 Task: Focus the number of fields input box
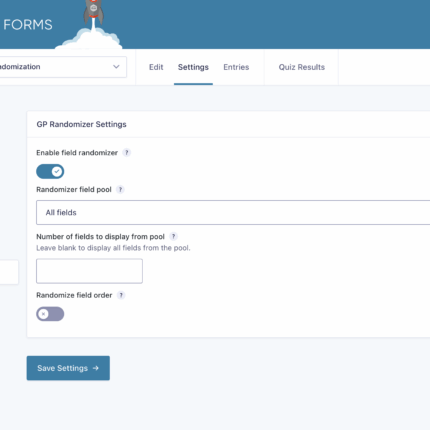coord(89,271)
